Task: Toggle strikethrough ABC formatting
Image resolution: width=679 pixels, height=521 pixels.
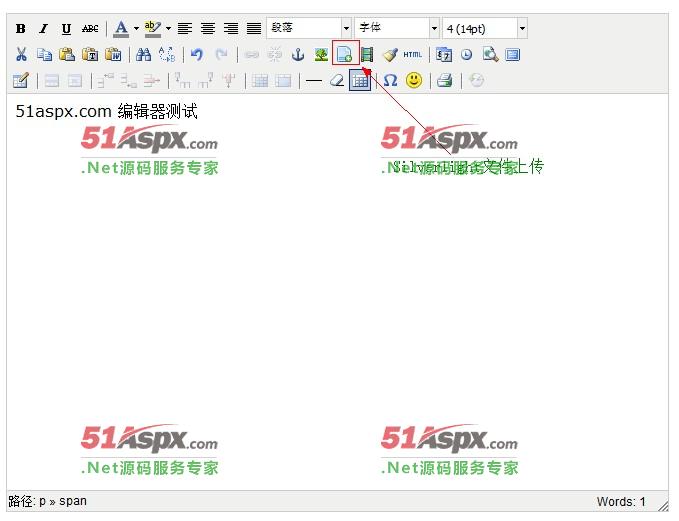Action: coord(90,29)
